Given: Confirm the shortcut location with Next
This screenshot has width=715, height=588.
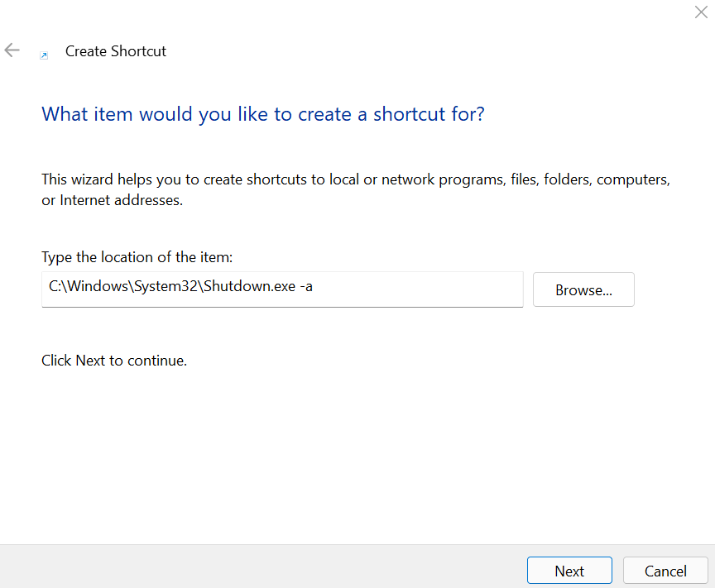Looking at the screenshot, I should point(569,571).
